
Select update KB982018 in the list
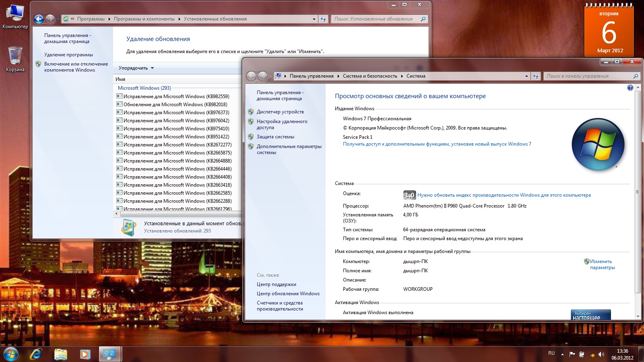[x=175, y=105]
